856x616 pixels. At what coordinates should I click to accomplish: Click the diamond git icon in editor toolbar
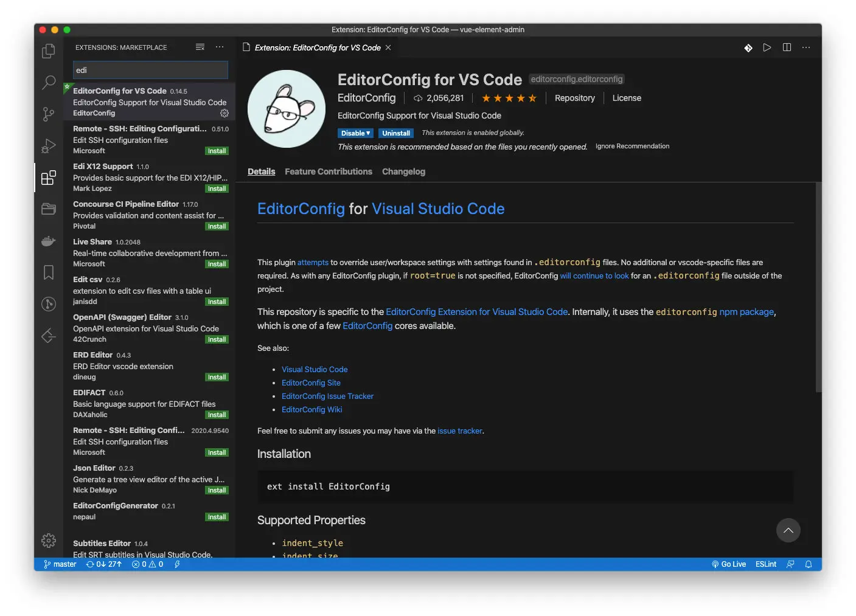pos(748,48)
